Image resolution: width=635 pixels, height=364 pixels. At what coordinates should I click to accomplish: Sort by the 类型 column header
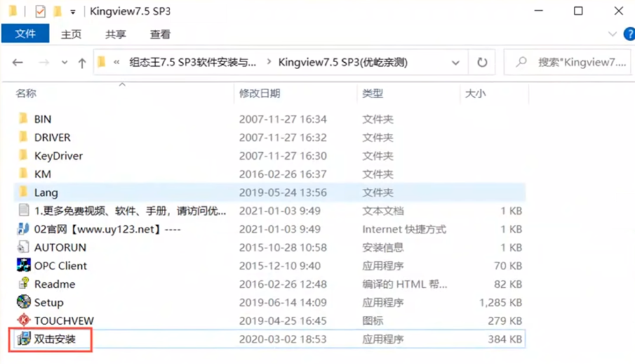click(373, 93)
